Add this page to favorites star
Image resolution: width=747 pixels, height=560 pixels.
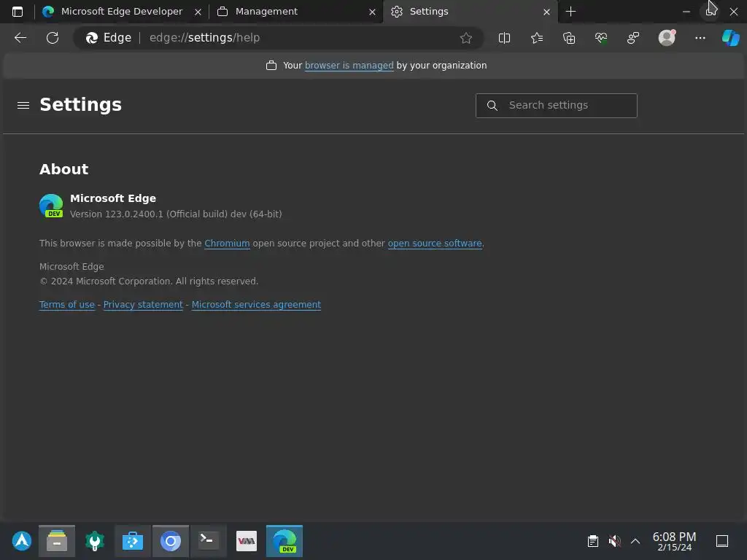[466, 38]
